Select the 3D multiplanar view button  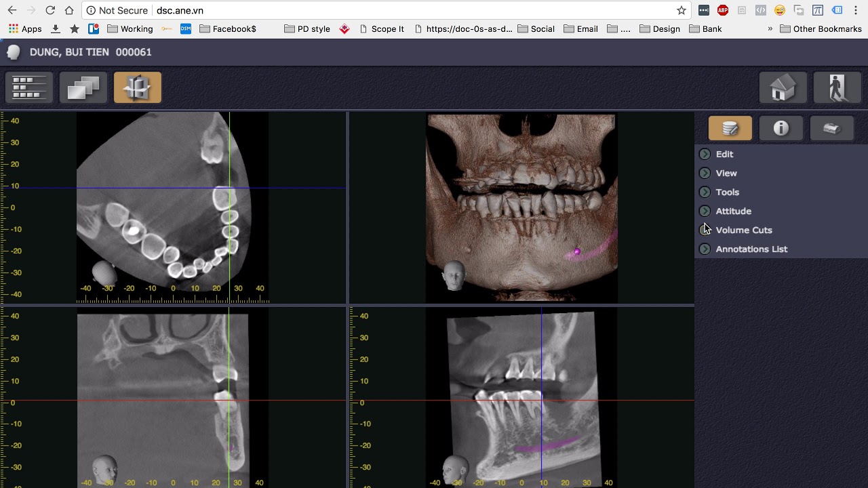pos(138,87)
